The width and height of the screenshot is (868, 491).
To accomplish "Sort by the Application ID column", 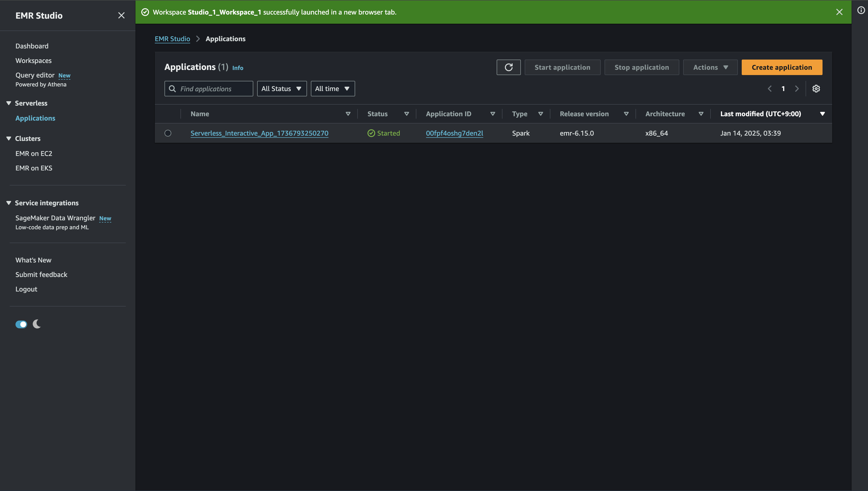I will (493, 114).
